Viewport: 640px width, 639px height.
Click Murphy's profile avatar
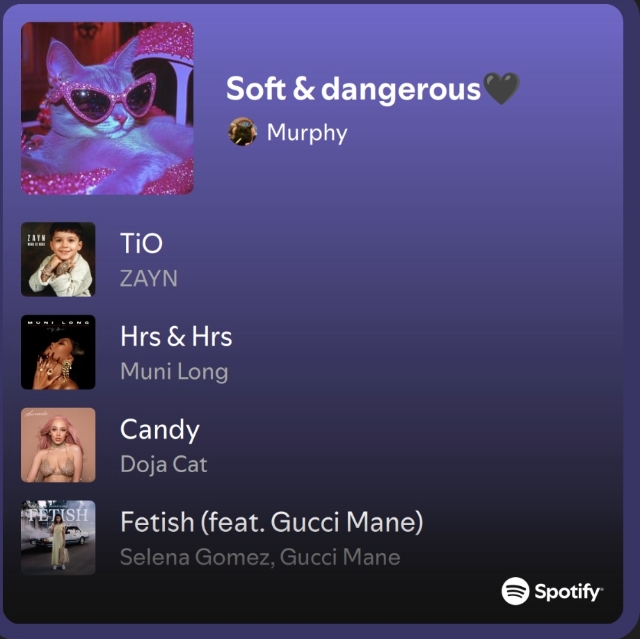pos(242,131)
